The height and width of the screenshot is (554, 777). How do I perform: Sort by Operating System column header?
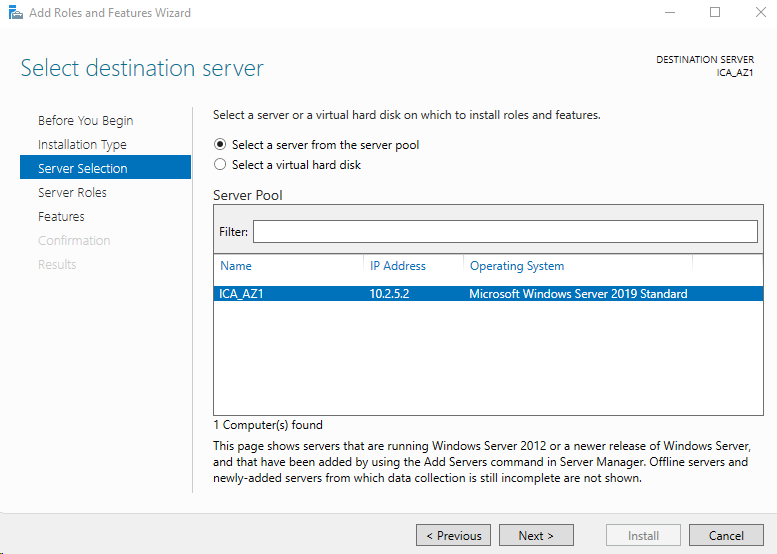[x=517, y=266]
